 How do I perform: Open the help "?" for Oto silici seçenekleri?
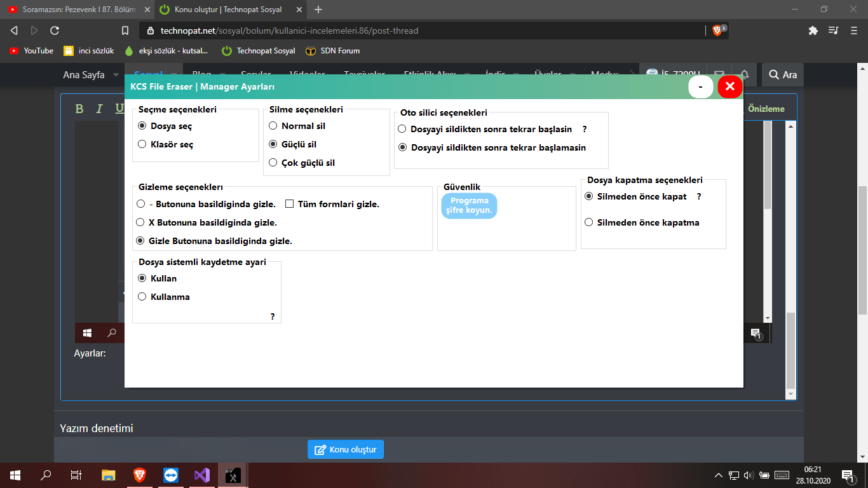click(x=585, y=130)
